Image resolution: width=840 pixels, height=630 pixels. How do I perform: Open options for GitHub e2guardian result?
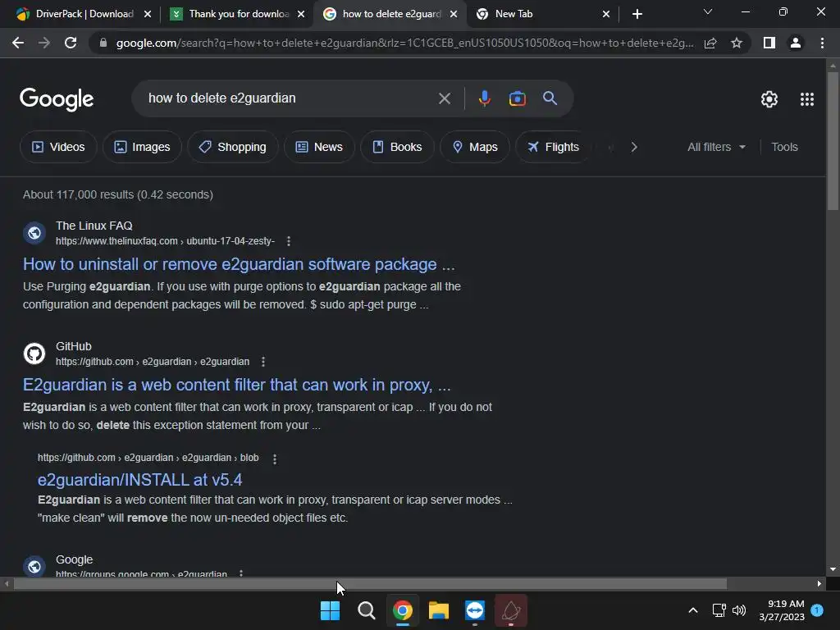(x=263, y=362)
